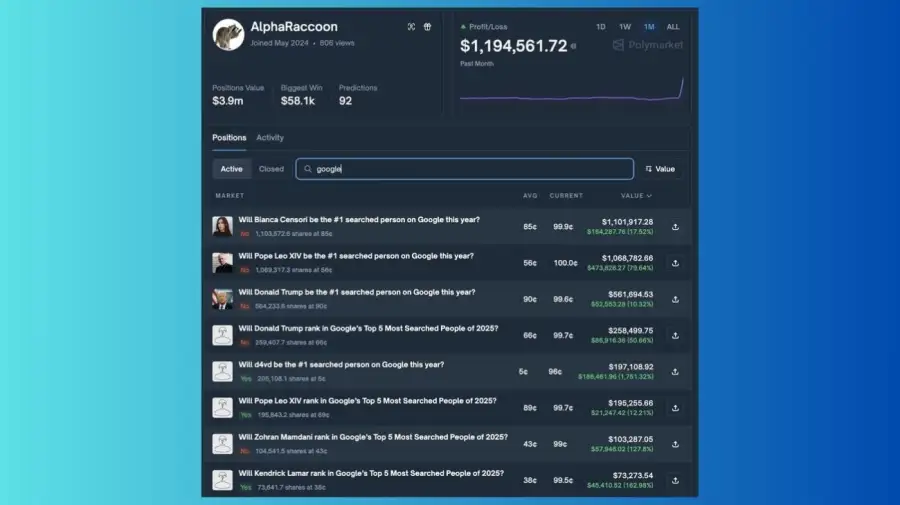Click the MARKET column header
900x505 pixels.
230,196
